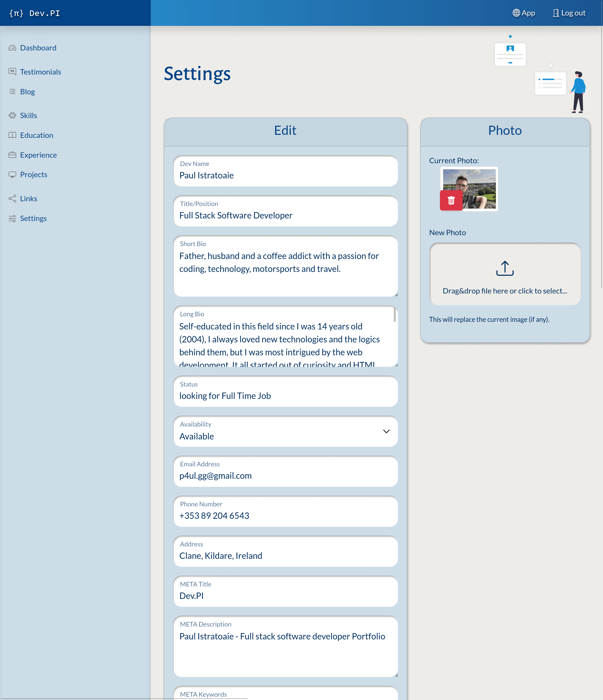Click the page vertical scrollbar
Image resolution: width=603 pixels, height=700 pixels.
601,144
